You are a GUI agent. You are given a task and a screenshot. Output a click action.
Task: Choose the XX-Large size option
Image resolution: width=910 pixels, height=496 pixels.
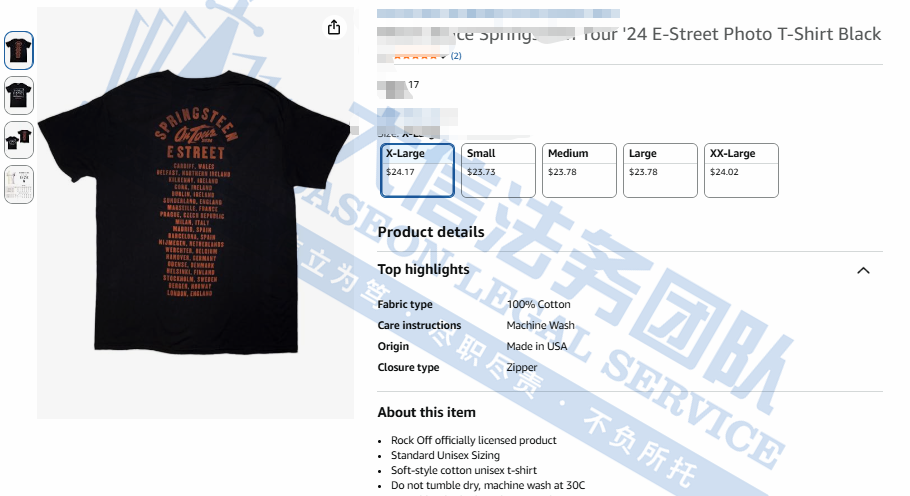tap(741, 171)
